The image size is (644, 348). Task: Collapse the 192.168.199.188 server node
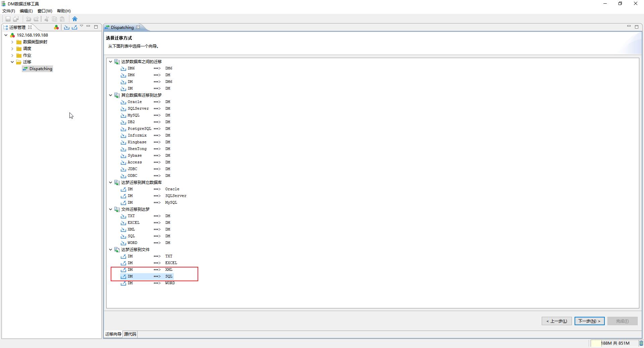point(6,35)
